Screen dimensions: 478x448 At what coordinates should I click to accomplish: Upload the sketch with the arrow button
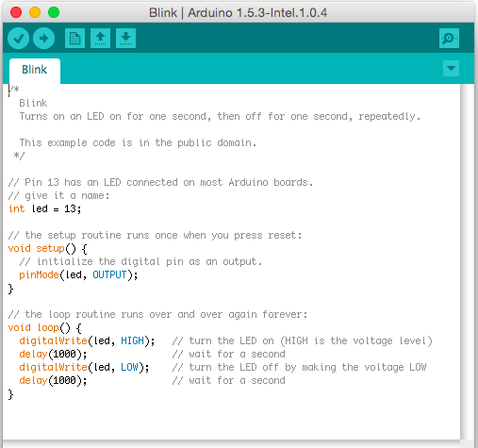tap(44, 39)
